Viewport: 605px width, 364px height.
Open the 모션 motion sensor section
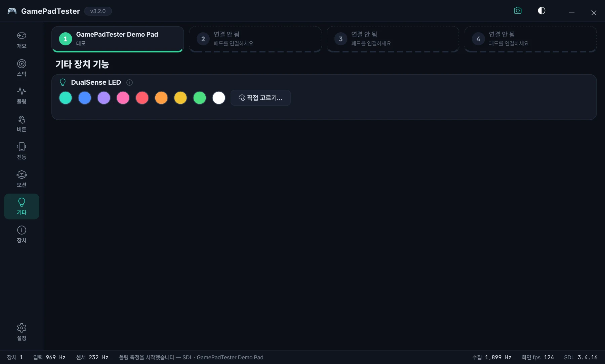pyautogui.click(x=22, y=179)
